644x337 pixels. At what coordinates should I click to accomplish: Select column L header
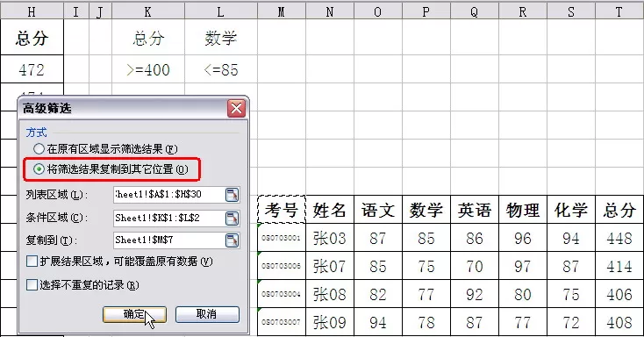pos(221,12)
